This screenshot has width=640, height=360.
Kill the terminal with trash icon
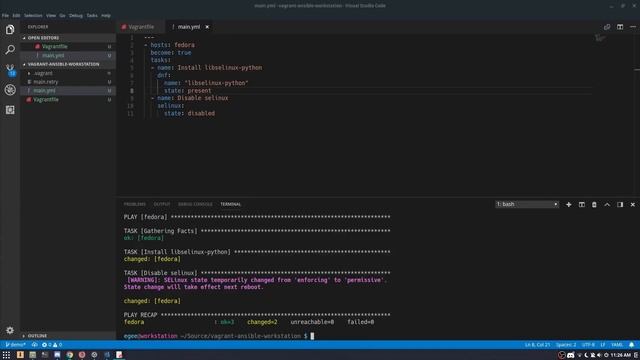tap(594, 204)
